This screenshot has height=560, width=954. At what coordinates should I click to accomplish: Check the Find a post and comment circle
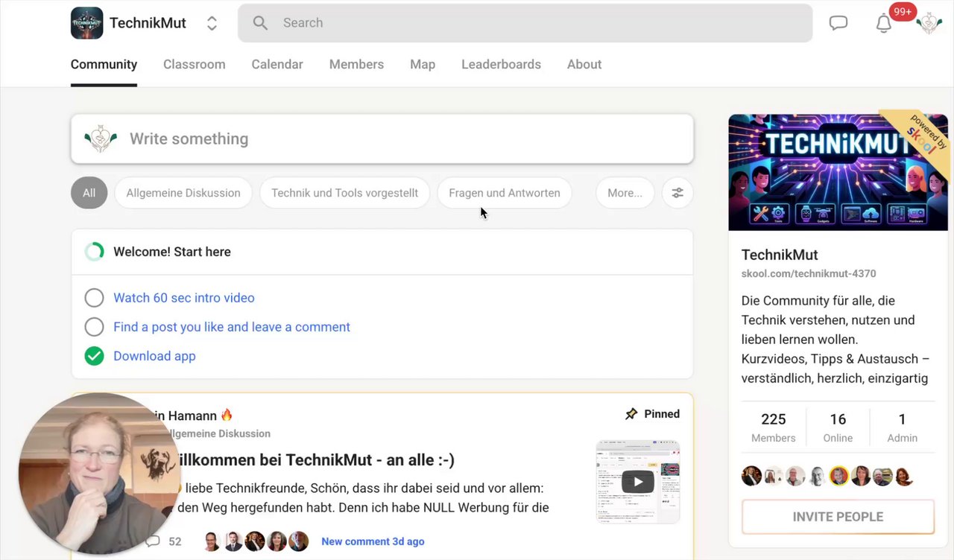[94, 327]
